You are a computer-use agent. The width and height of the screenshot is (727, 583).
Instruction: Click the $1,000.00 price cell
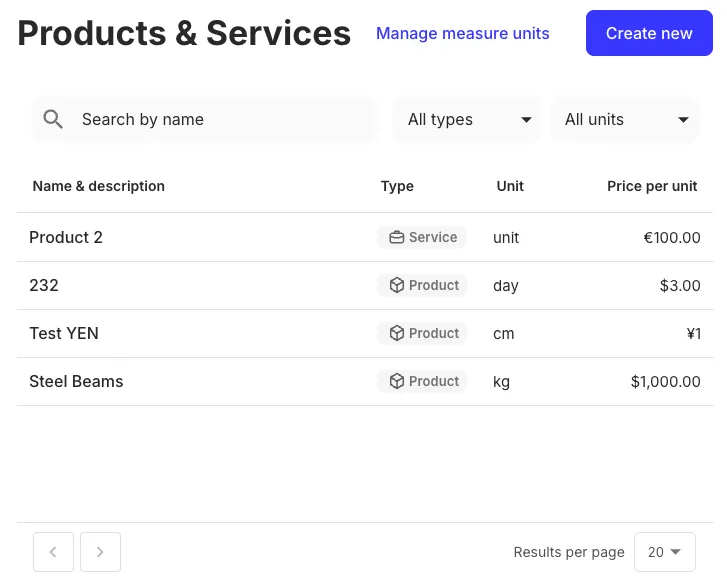pos(665,381)
